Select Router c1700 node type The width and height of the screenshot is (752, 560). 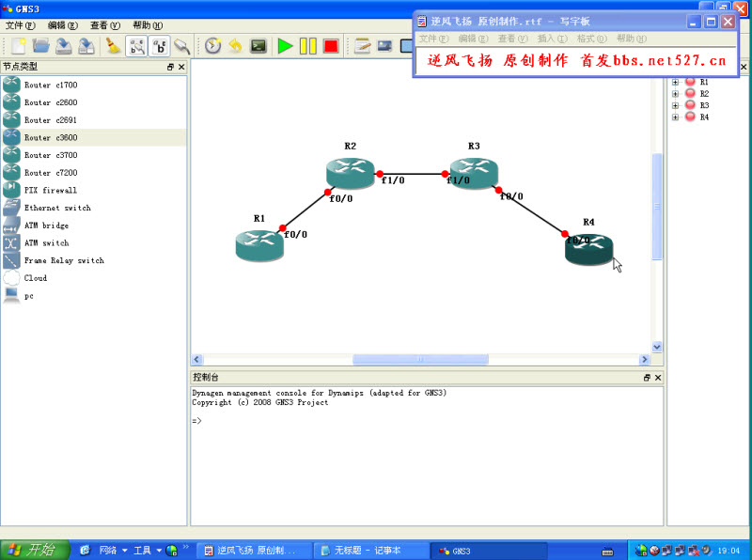click(x=94, y=85)
